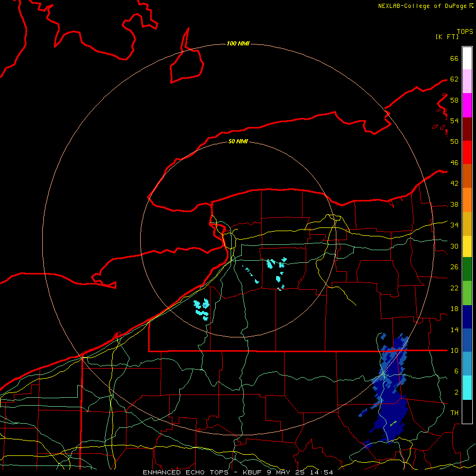476x476 pixels.
Task: Click the black TH threshold legend swatch
Action: [467, 411]
